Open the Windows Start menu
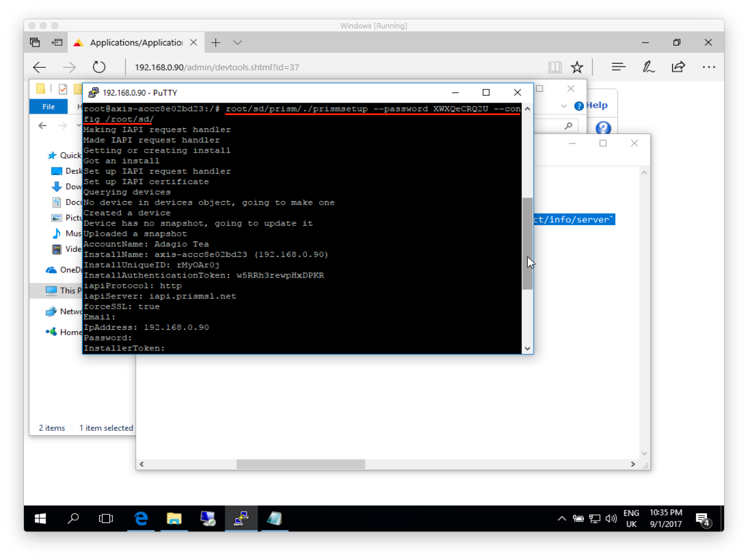 click(40, 518)
